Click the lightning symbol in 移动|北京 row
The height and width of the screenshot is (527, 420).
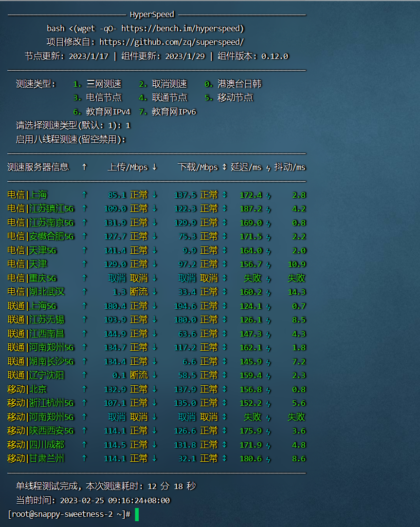[268, 390]
